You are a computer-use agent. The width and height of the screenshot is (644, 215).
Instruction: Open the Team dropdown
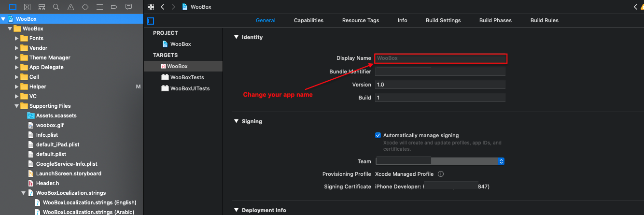click(440, 161)
